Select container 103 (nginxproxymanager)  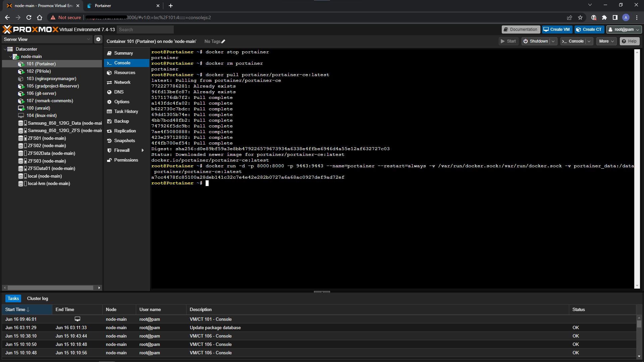51,78
